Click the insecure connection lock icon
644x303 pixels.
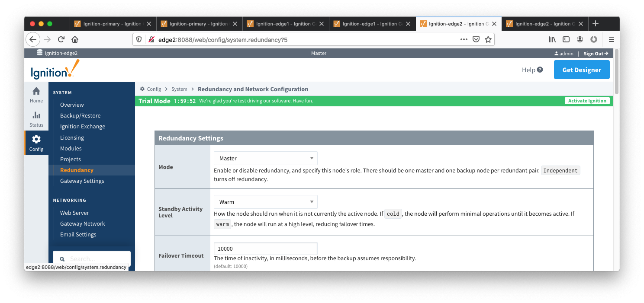point(151,39)
